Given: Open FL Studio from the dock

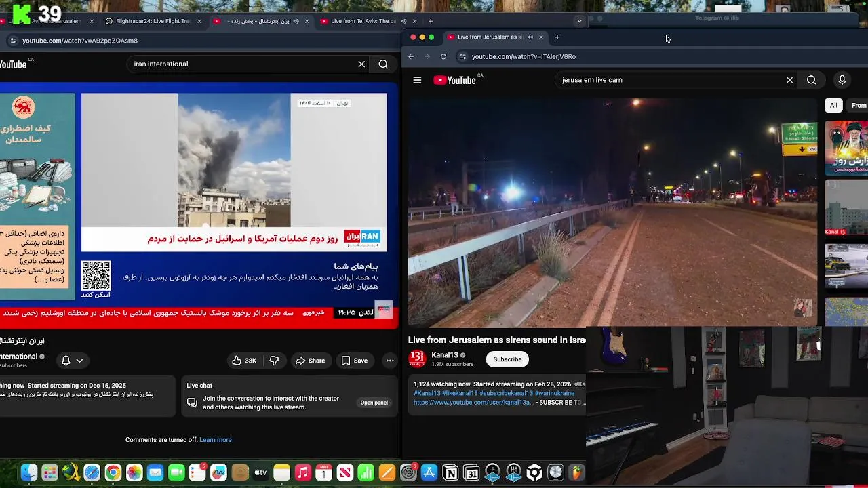Looking at the screenshot, I should pyautogui.click(x=576, y=473).
